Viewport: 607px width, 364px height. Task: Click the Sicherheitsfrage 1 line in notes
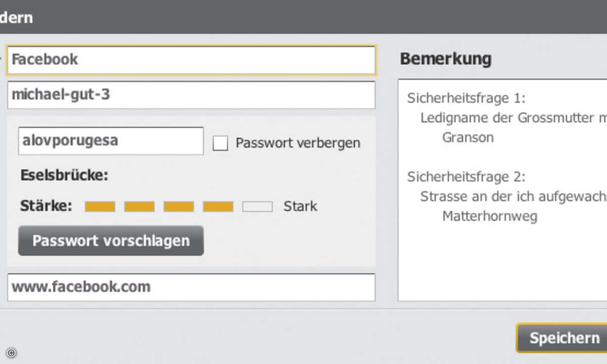coord(466,98)
